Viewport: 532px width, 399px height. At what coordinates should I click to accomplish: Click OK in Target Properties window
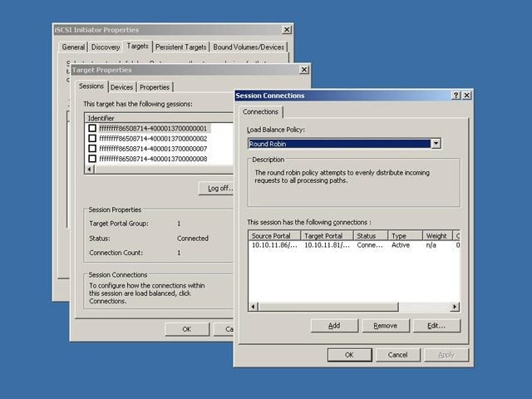(187, 329)
